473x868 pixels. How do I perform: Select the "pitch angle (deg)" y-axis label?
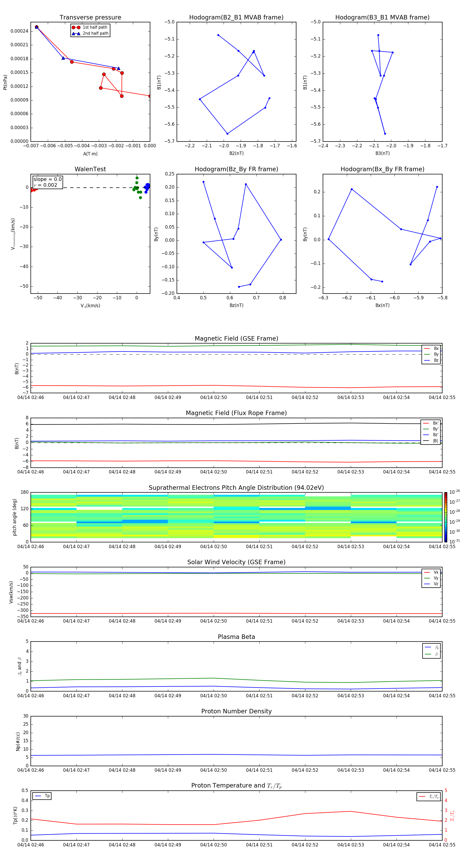(14, 517)
